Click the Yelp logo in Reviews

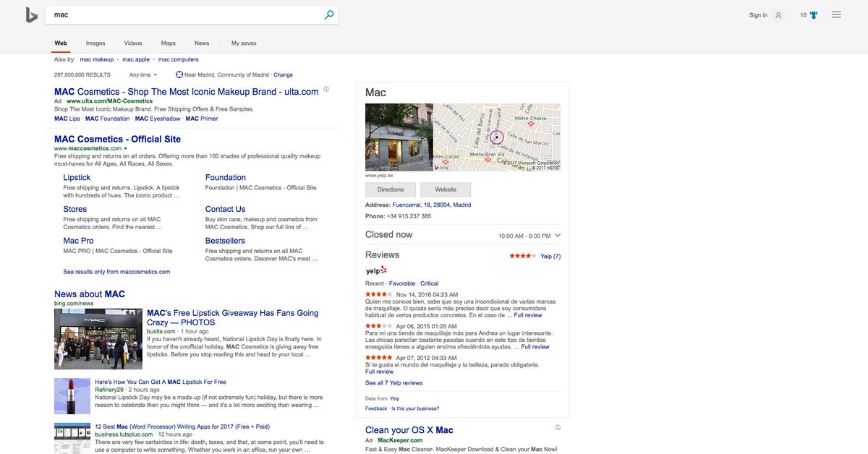pyautogui.click(x=376, y=270)
